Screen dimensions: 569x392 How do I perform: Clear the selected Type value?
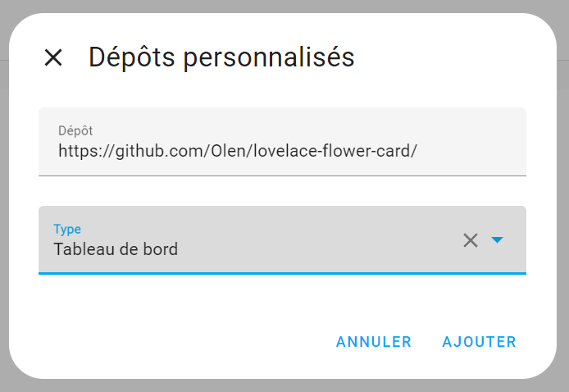point(471,240)
